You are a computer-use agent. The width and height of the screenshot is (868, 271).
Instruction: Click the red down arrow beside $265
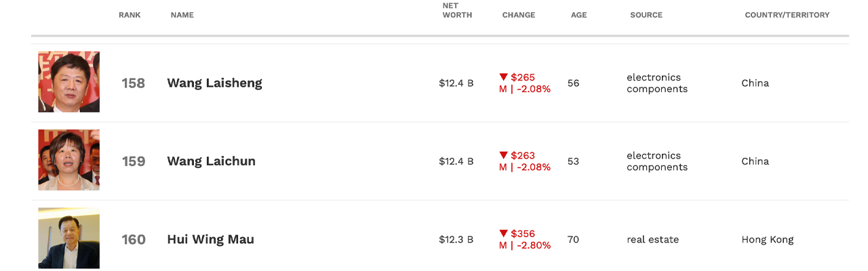click(503, 77)
